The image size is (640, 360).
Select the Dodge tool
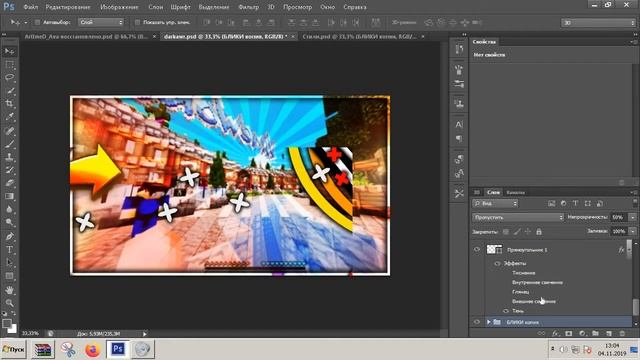(9, 222)
